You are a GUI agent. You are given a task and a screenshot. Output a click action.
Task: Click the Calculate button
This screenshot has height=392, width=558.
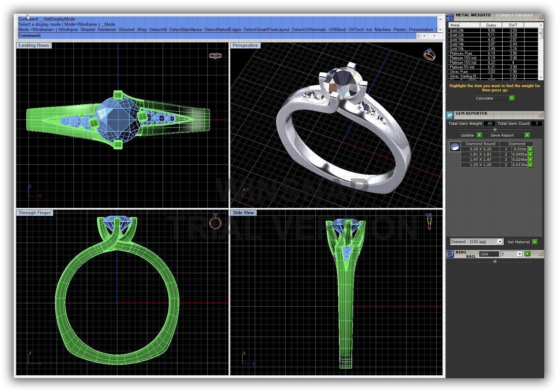[492, 98]
